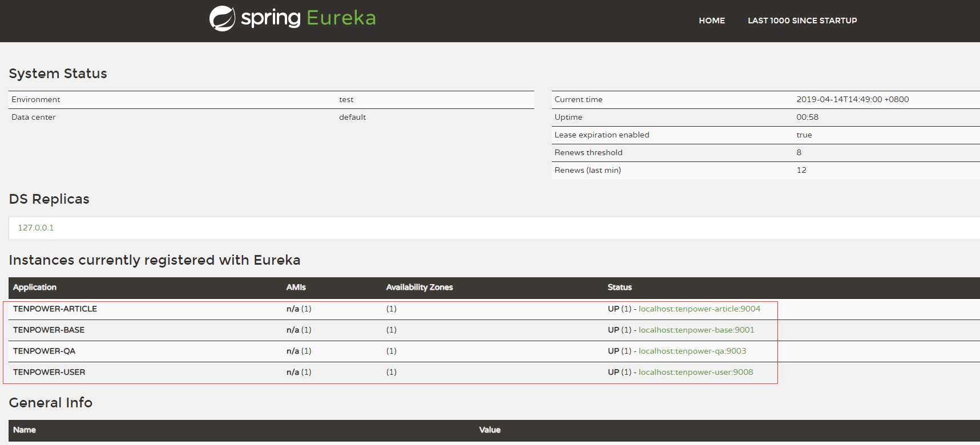980x445 pixels.
Task: Select the '(1)' zone cell in TENPOWER-BASE row
Action: click(392, 330)
